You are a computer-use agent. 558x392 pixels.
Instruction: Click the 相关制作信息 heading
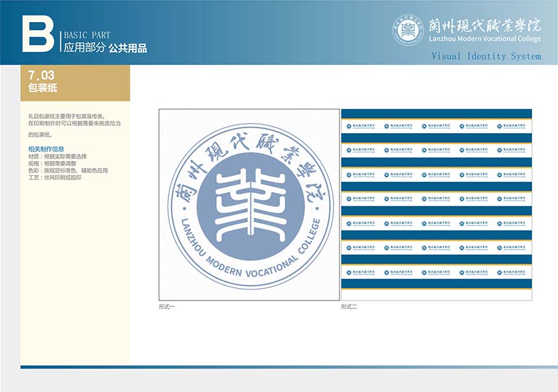46,149
